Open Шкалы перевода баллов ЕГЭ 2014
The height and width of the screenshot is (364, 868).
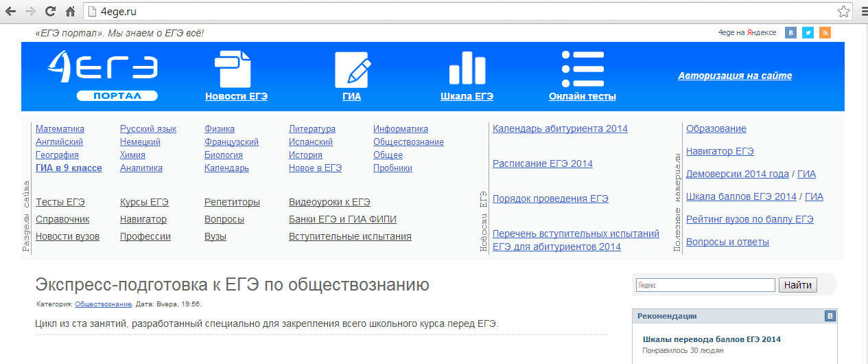pos(712,339)
